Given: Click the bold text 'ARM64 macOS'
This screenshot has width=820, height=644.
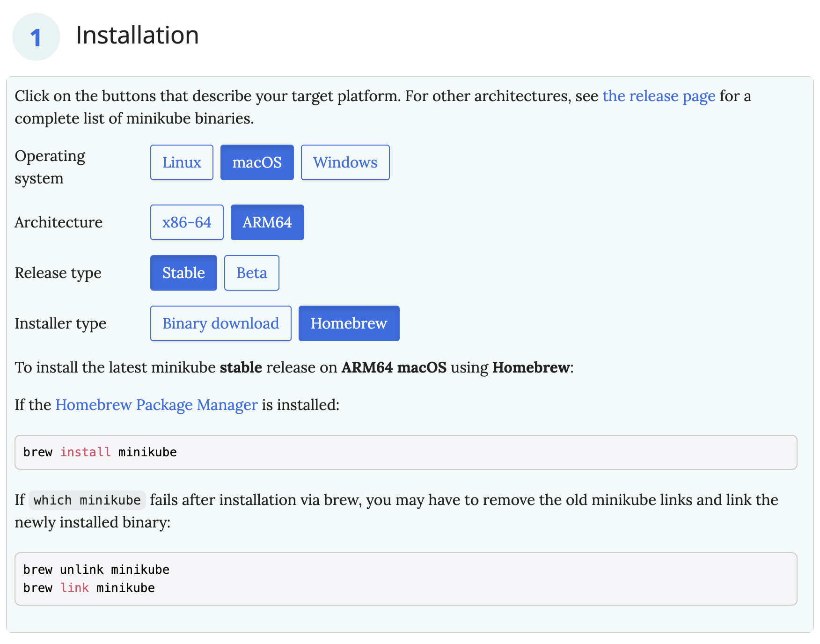Looking at the screenshot, I should pos(394,367).
